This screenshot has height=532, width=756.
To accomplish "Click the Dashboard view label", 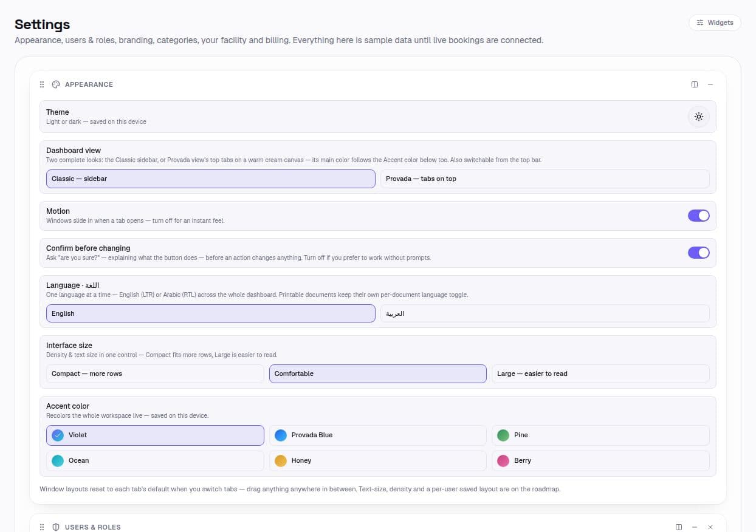I will pyautogui.click(x=74, y=151).
